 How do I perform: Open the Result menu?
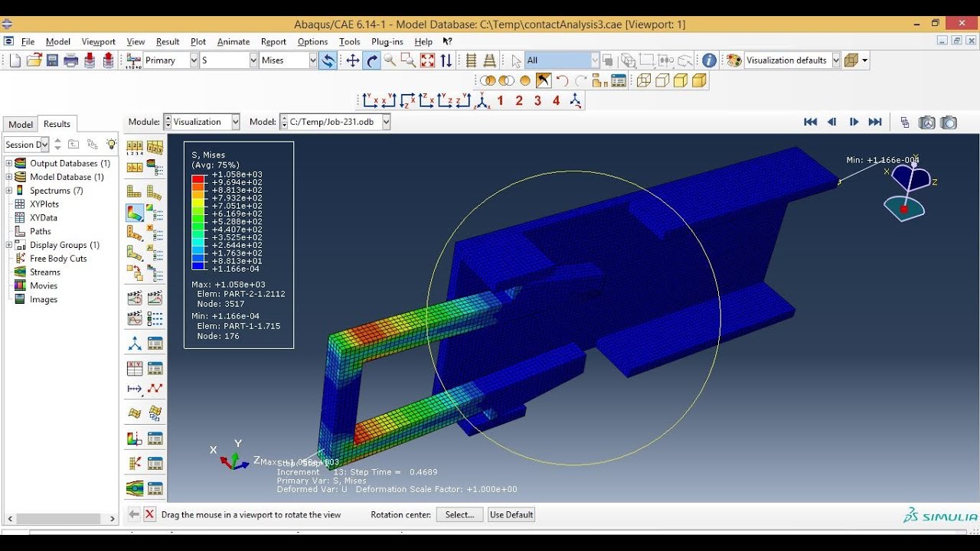click(168, 42)
